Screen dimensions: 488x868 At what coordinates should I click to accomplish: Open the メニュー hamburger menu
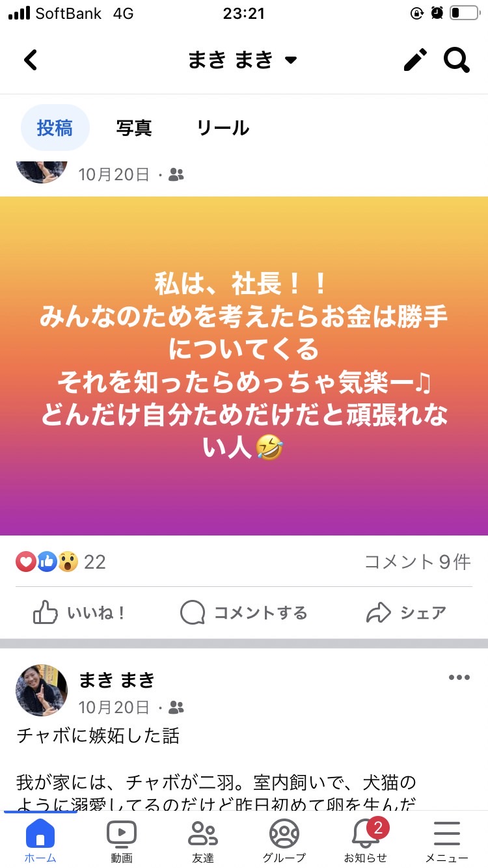pyautogui.click(x=447, y=840)
